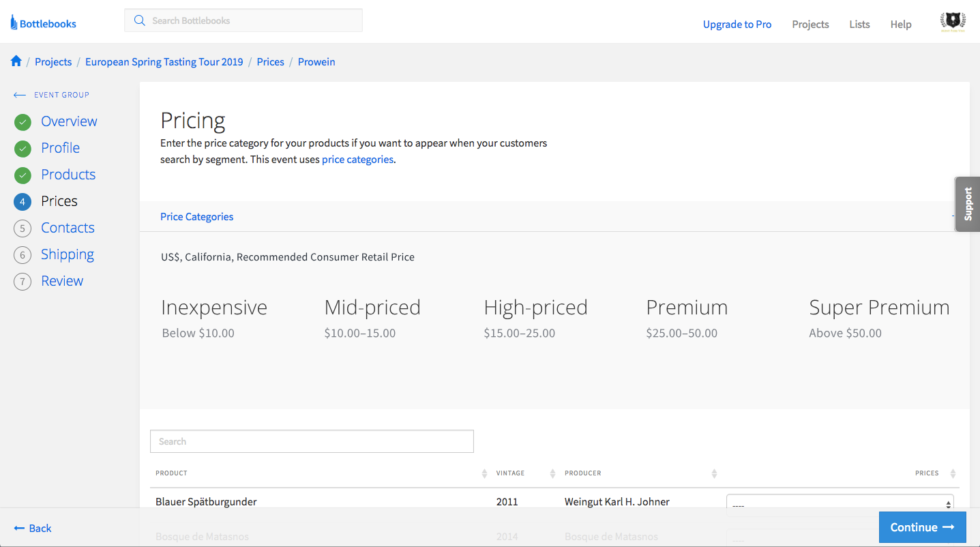Click the Event Group label
This screenshot has width=980, height=547.
click(62, 95)
